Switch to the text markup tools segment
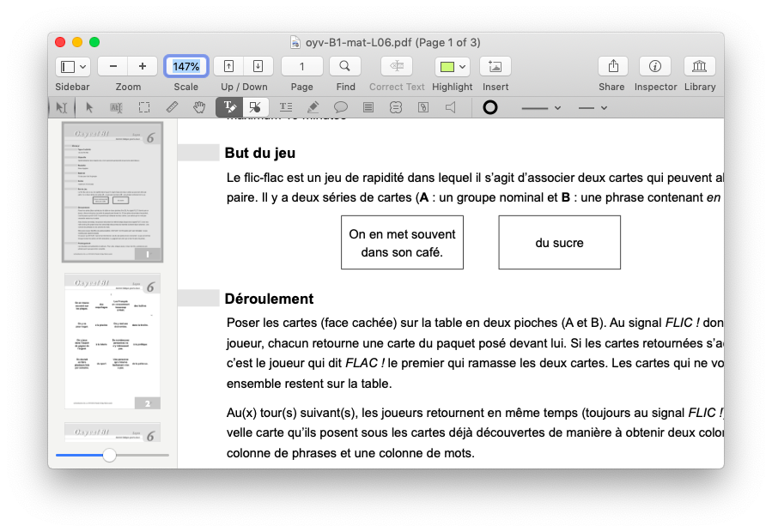Image resolution: width=772 pixels, height=532 pixels. (229, 107)
